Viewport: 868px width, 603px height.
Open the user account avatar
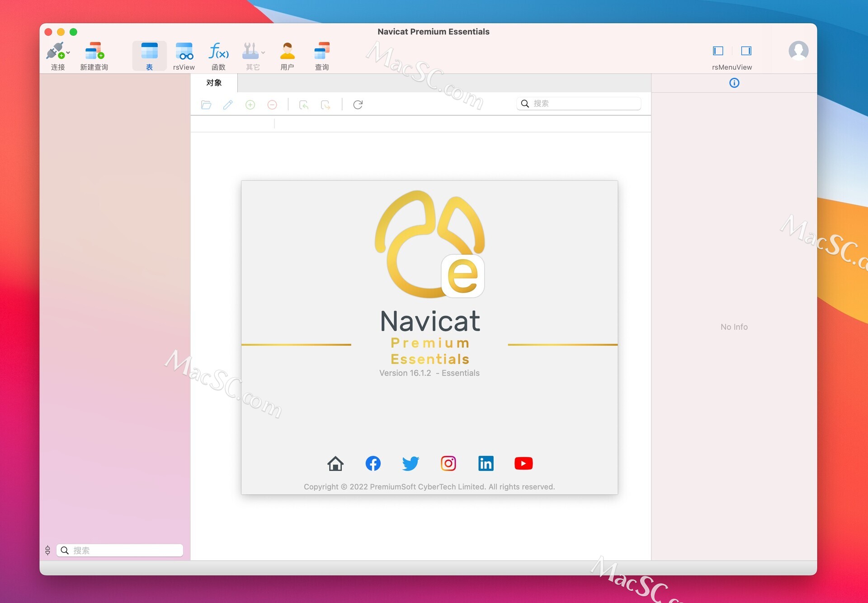[798, 51]
